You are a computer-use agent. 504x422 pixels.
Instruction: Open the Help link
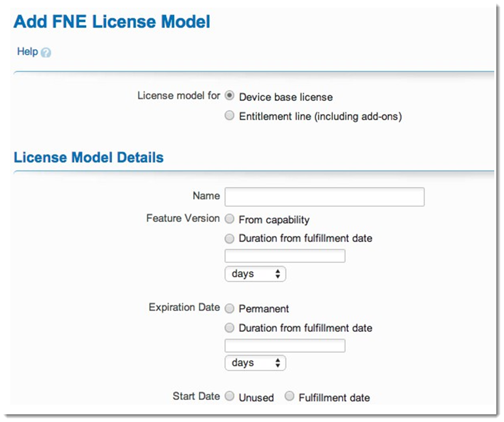[27, 51]
